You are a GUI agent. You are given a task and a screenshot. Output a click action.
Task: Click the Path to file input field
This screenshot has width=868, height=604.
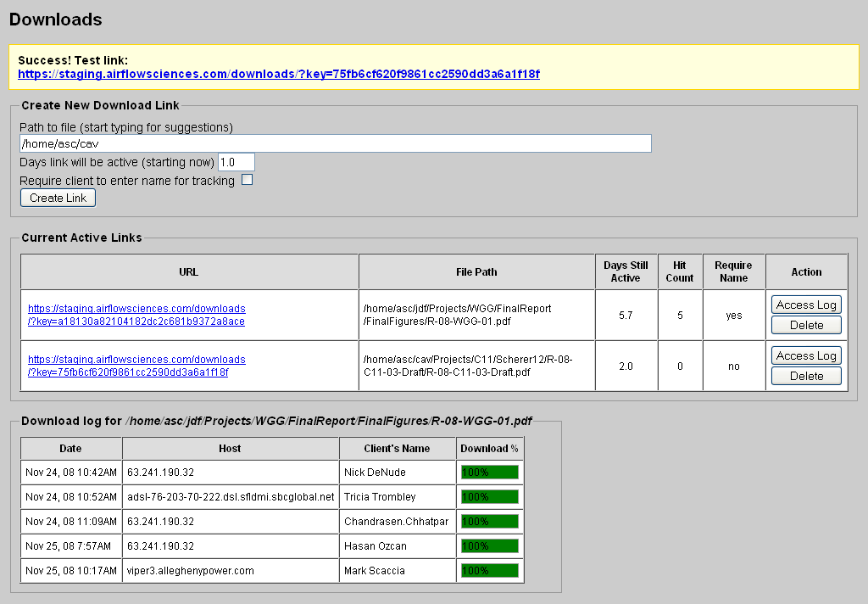[335, 143]
